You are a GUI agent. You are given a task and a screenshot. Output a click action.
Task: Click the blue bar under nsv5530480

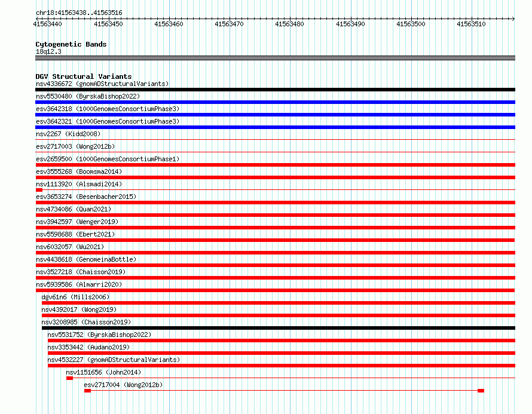(275, 102)
